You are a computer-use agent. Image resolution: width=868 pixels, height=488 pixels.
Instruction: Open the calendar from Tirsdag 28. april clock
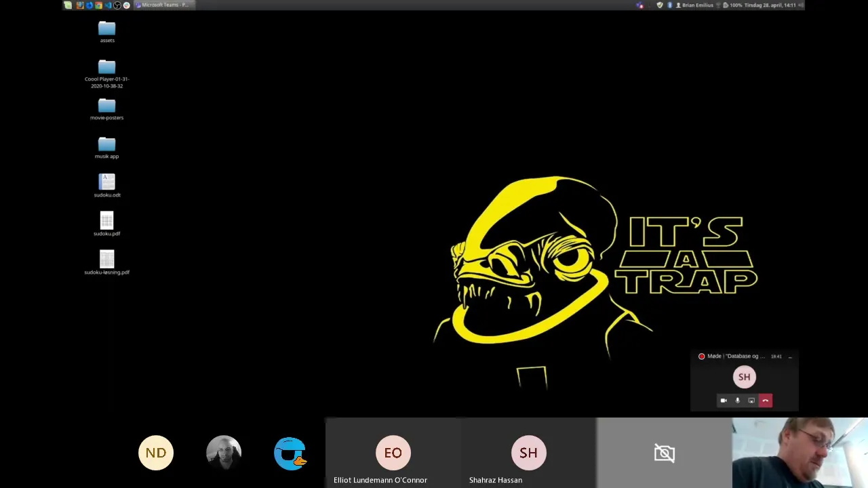pyautogui.click(x=770, y=5)
